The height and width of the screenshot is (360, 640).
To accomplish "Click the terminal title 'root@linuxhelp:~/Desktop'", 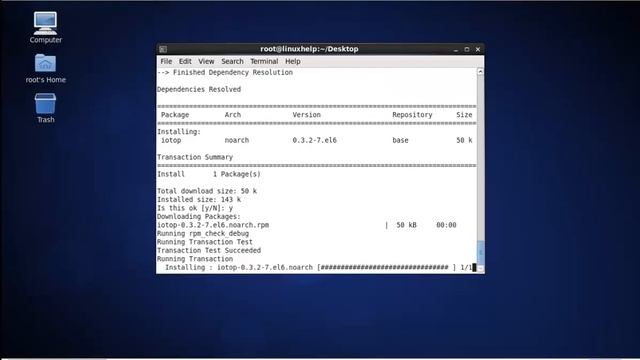I will click(x=309, y=49).
